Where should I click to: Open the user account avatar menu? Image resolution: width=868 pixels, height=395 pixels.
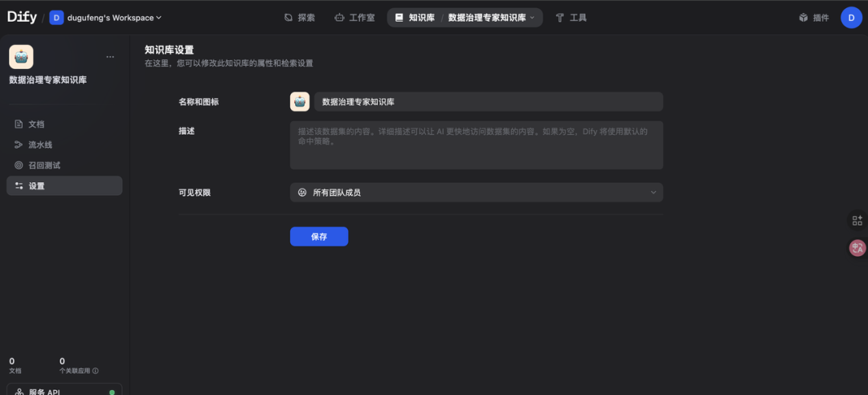(851, 18)
